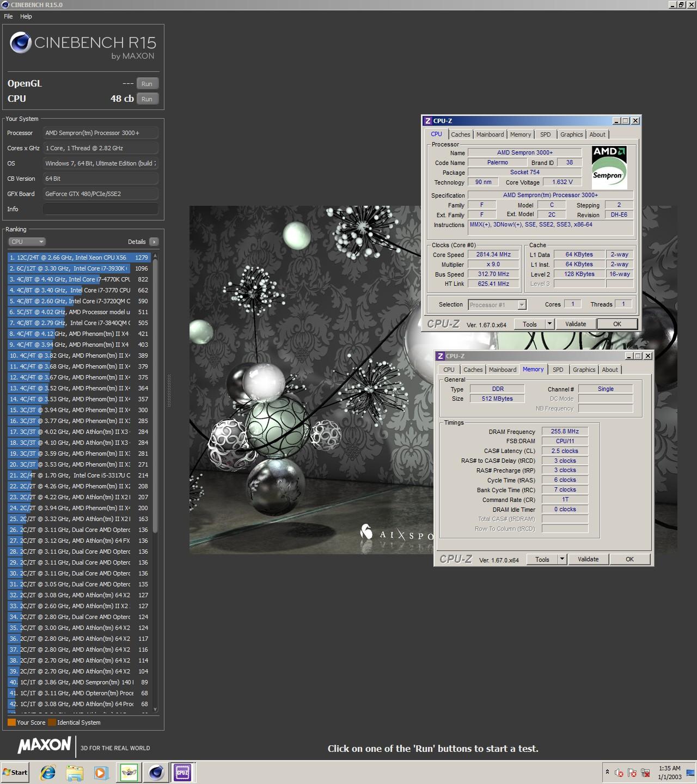Click the Start button
697x784 pixels.
pyautogui.click(x=15, y=772)
